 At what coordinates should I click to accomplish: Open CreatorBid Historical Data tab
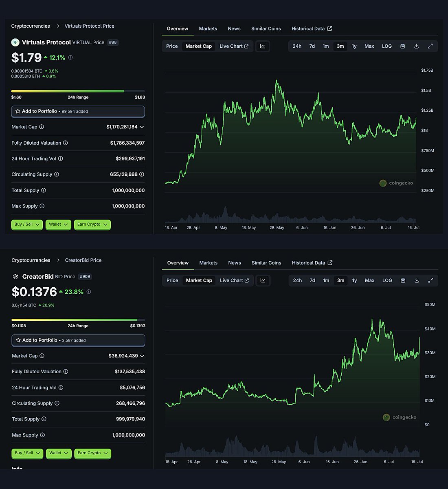(312, 263)
